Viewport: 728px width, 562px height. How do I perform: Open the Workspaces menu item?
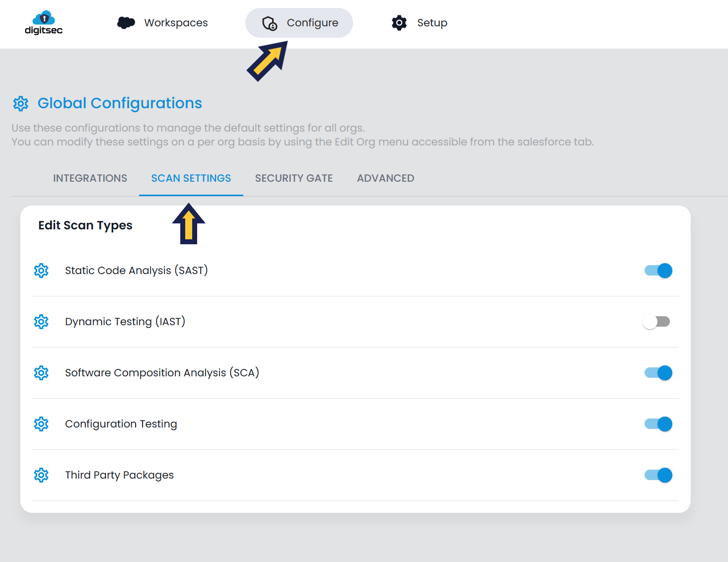coord(176,23)
